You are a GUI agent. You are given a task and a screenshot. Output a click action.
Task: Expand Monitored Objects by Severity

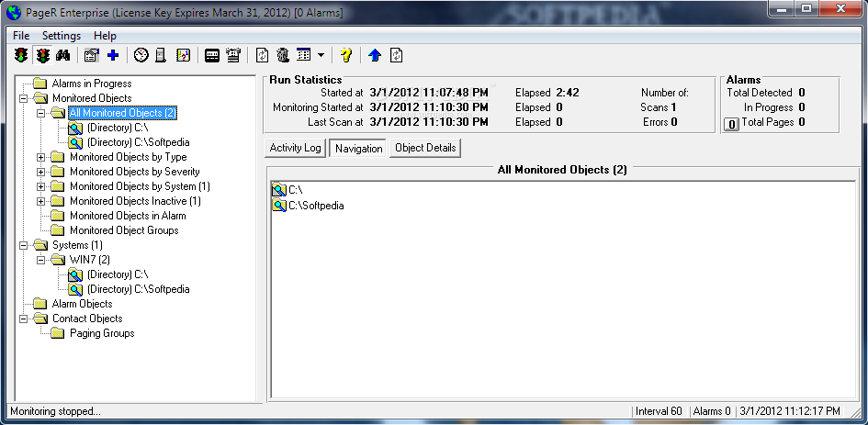(41, 172)
